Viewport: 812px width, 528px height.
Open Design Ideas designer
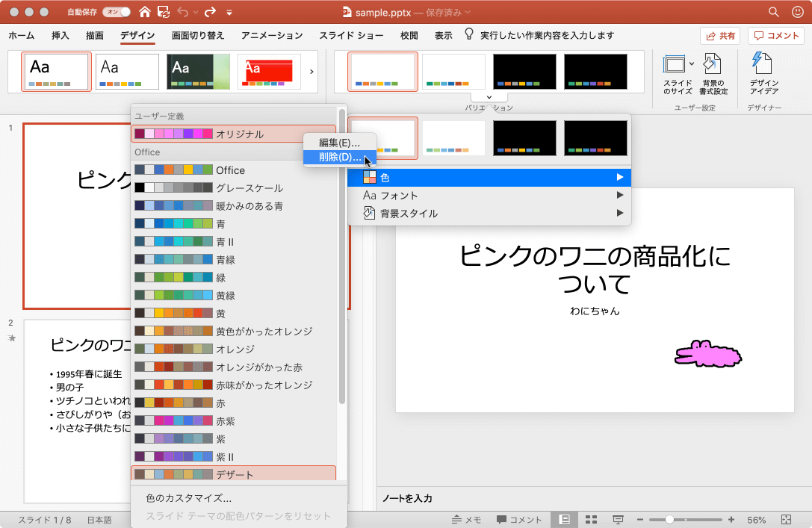763,75
